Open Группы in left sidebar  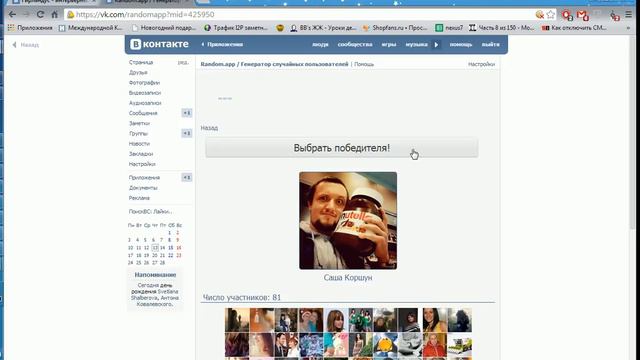coord(138,133)
